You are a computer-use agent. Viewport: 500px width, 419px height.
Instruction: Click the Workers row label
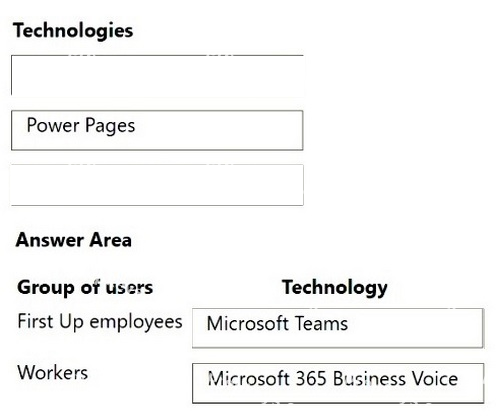(53, 372)
